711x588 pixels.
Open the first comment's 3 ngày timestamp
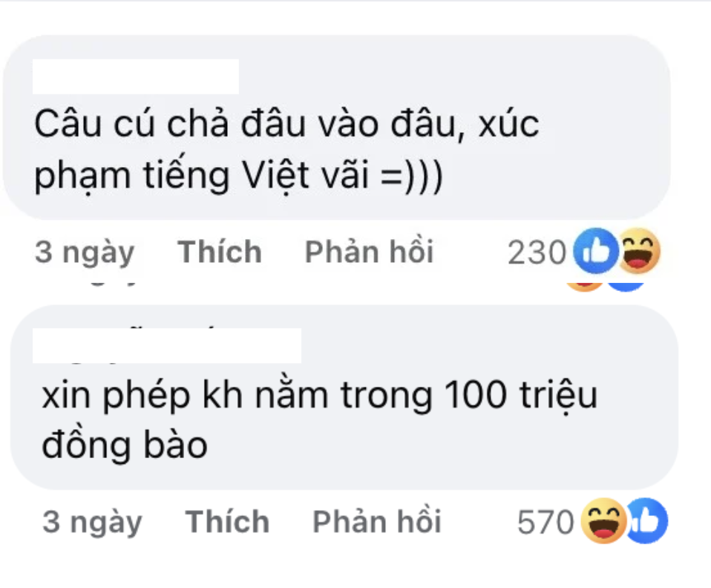point(85,252)
